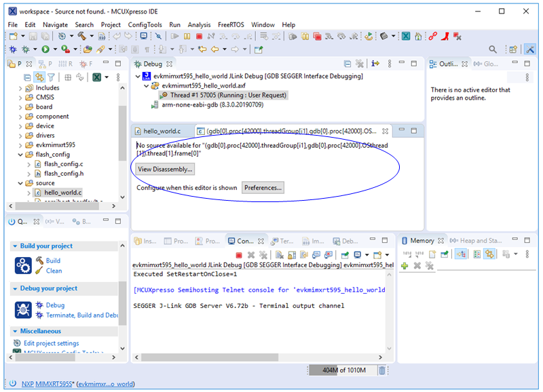Toggle Link Memory Rendering Panes icon
This screenshot has width=543, height=392.
pos(489,254)
